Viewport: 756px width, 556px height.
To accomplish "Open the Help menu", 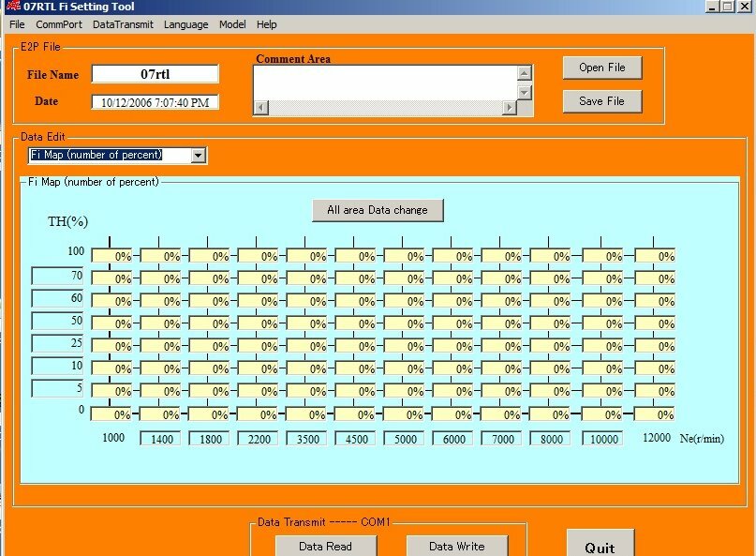I will pyautogui.click(x=267, y=24).
